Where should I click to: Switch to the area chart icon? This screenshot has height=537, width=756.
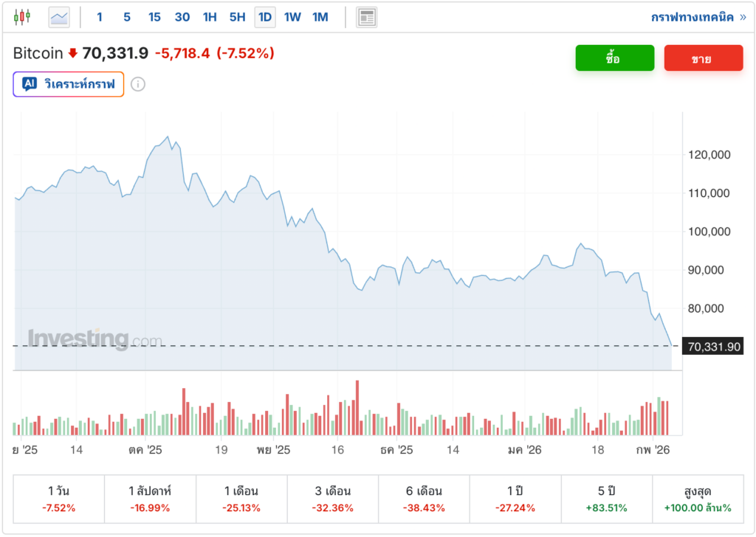point(59,16)
